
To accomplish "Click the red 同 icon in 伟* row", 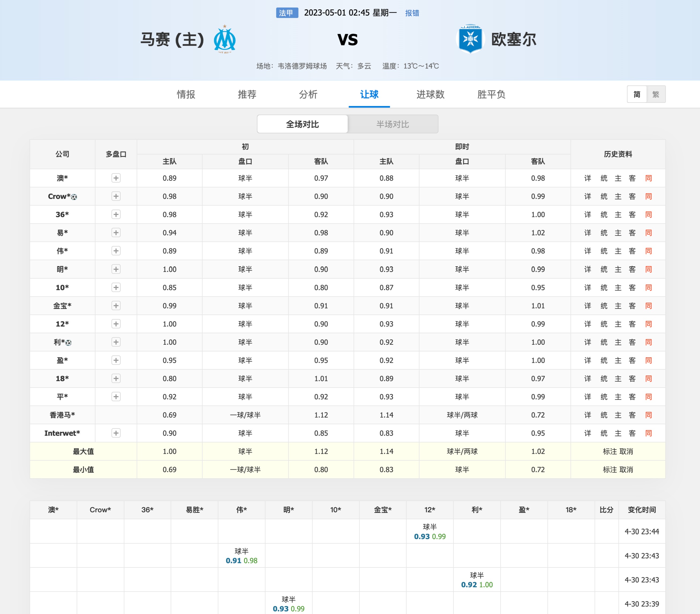I will click(648, 251).
